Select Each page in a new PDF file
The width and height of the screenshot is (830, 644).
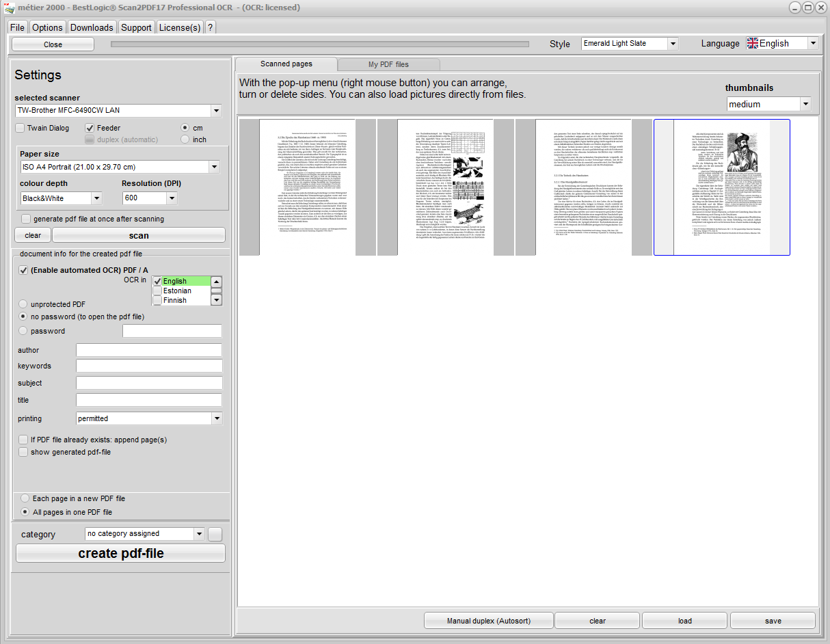point(25,498)
